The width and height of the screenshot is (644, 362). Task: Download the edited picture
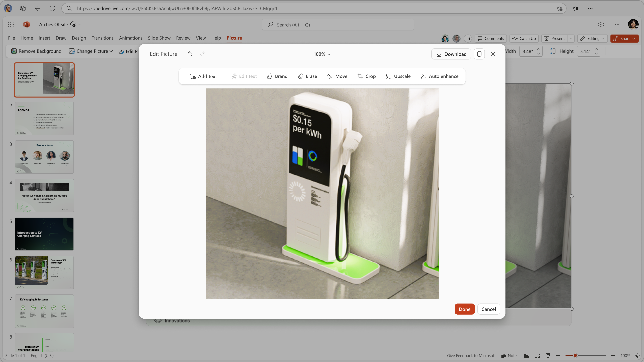pos(451,54)
